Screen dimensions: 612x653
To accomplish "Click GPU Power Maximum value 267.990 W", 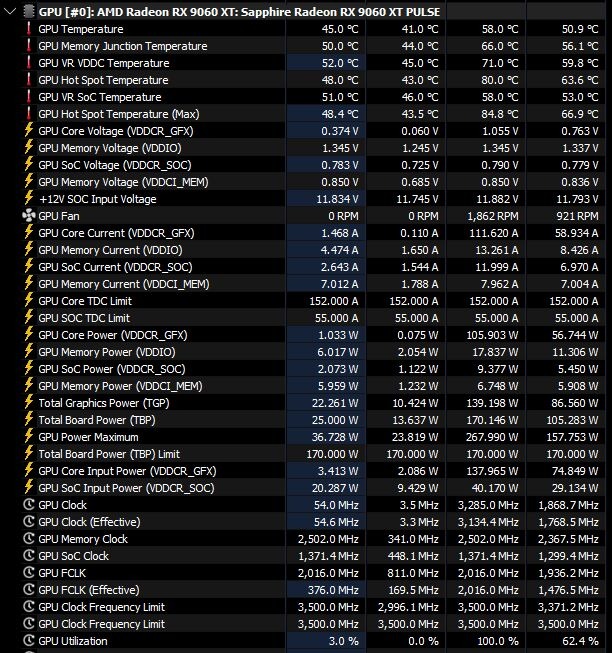I will [x=492, y=437].
